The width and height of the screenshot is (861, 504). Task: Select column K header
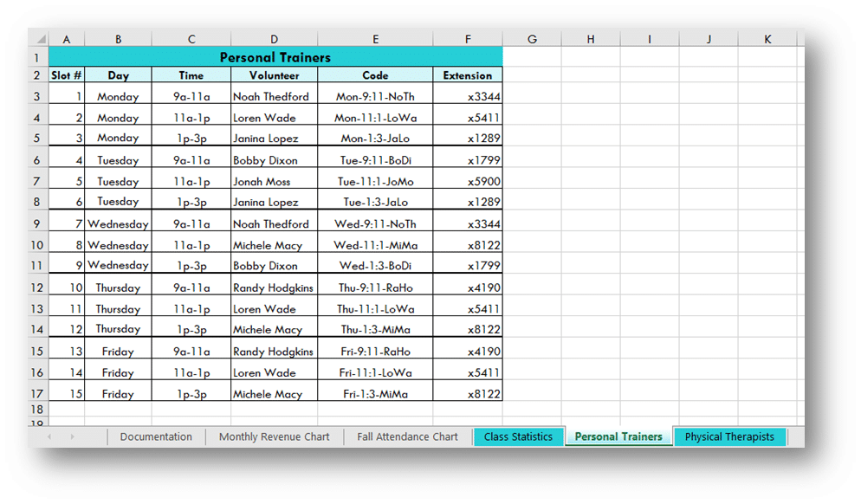coord(767,39)
